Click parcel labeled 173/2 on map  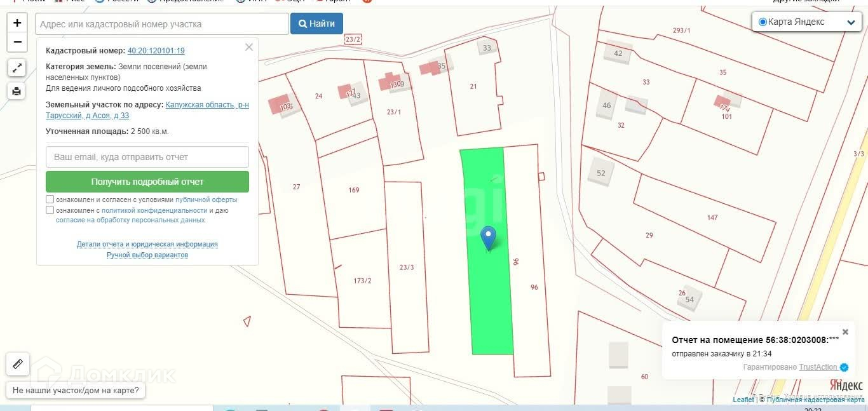pyautogui.click(x=362, y=281)
